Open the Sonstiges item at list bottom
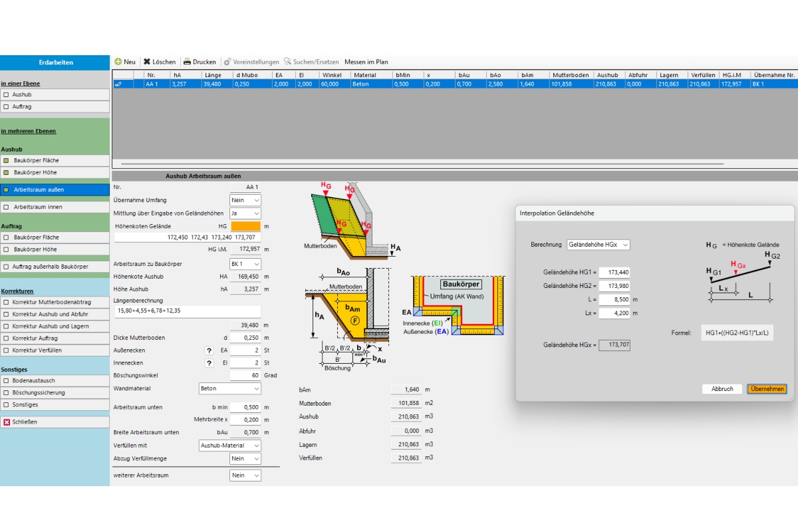 tap(55, 405)
